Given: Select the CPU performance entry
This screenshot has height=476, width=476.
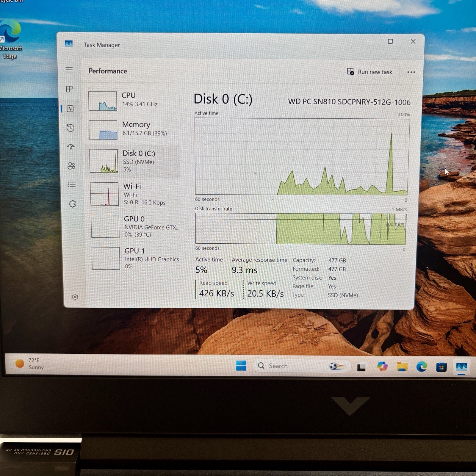Looking at the screenshot, I should (x=133, y=101).
